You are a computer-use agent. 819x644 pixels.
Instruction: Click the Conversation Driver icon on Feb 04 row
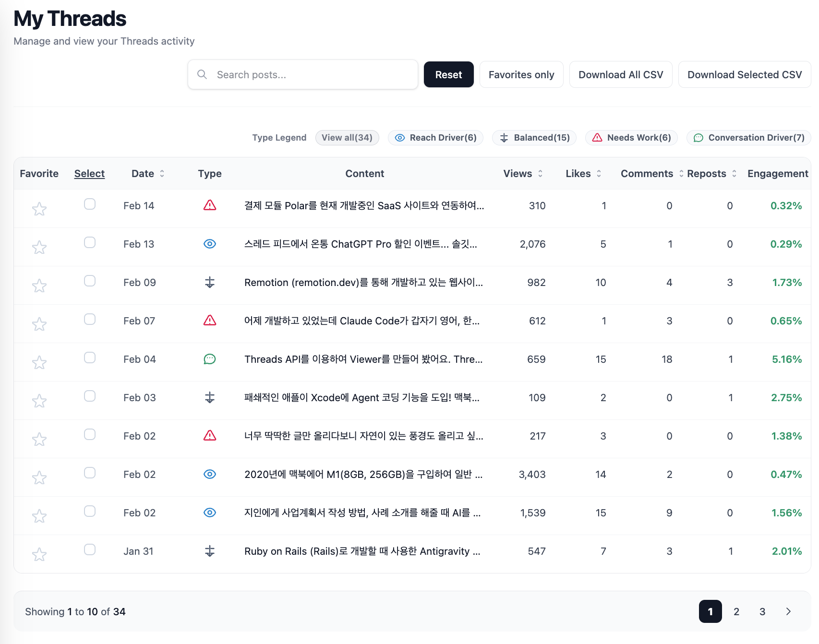[210, 359]
